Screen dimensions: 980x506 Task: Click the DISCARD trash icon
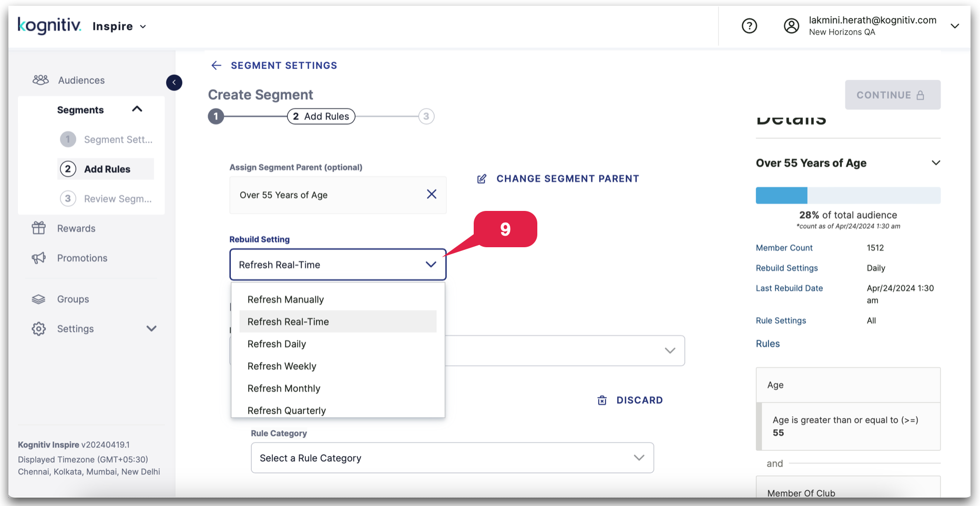(x=602, y=400)
